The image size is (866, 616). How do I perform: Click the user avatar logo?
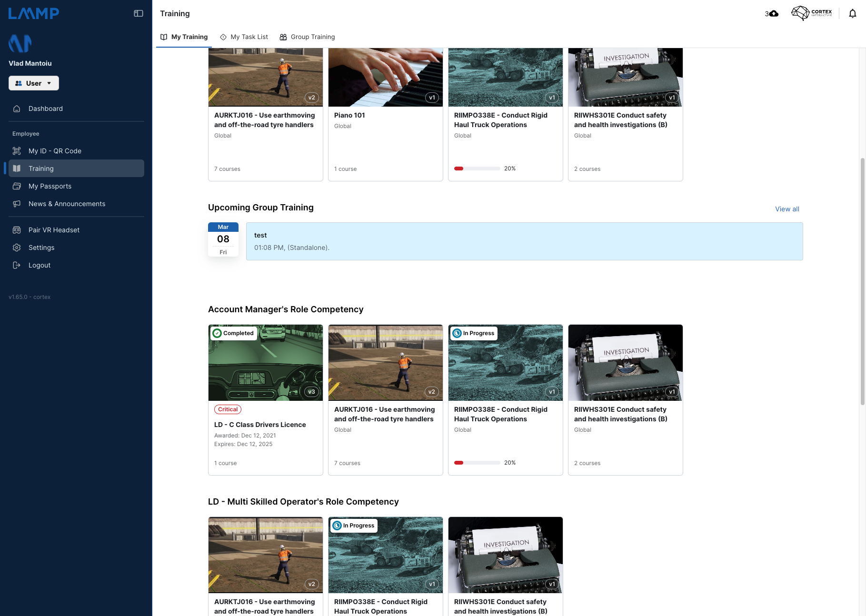(x=20, y=43)
